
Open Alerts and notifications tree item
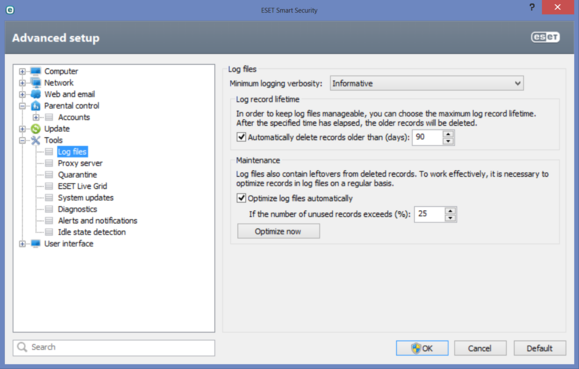(x=97, y=220)
